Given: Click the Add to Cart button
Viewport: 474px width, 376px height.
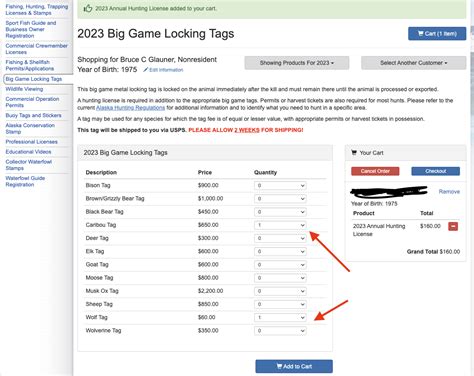Looking at the screenshot, I should point(294,366).
